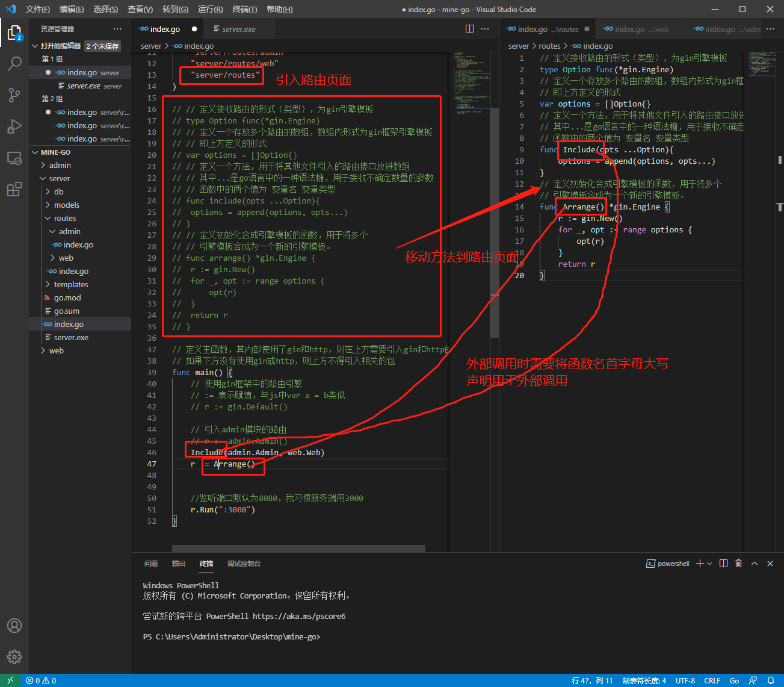Open the 帮助(H) menu
The height and width of the screenshot is (687, 784).
[x=279, y=9]
